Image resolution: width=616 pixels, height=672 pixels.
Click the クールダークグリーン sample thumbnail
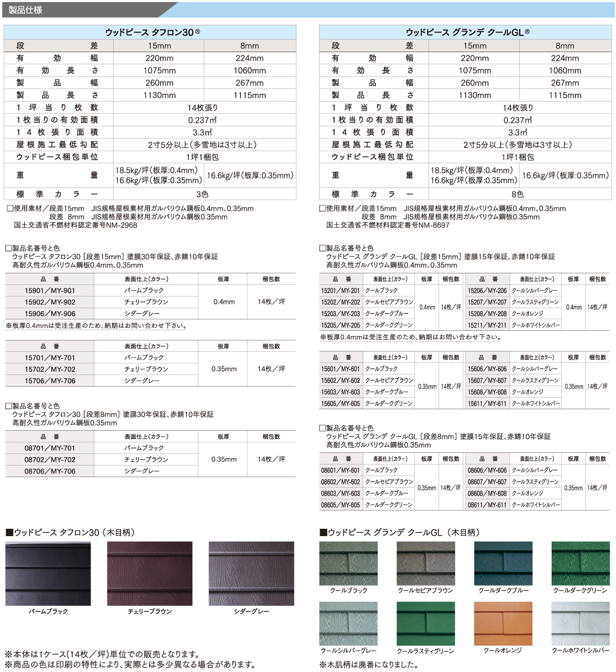click(580, 563)
